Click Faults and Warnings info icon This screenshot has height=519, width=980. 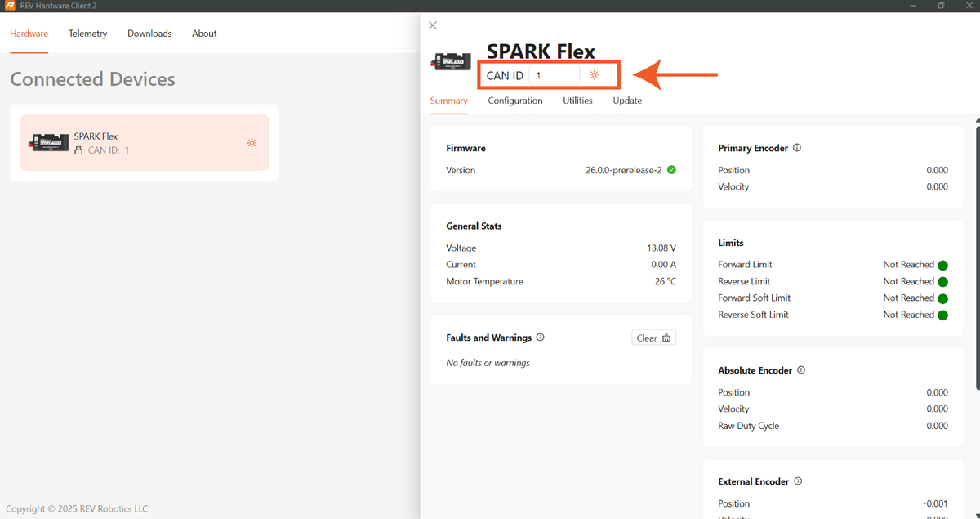(x=541, y=338)
